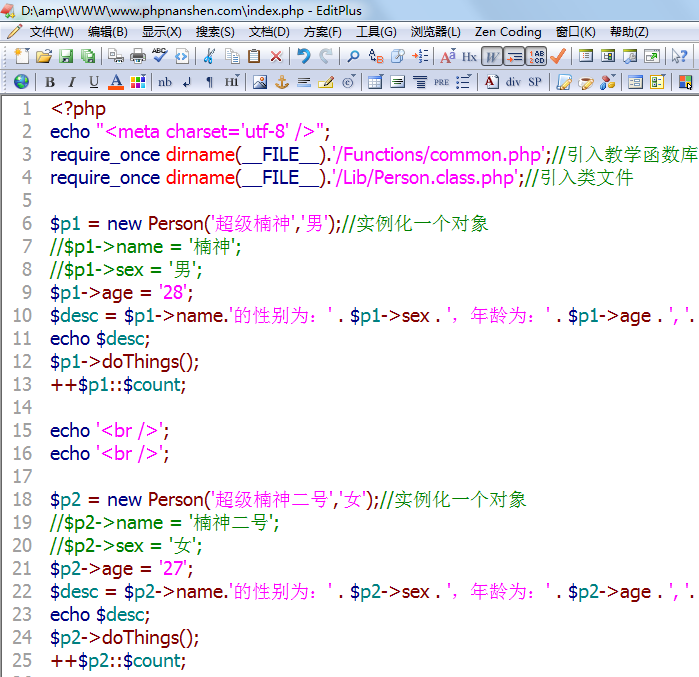This screenshot has width=699, height=677.
Task: Toggle the document selector window icon
Action: pos(586,56)
